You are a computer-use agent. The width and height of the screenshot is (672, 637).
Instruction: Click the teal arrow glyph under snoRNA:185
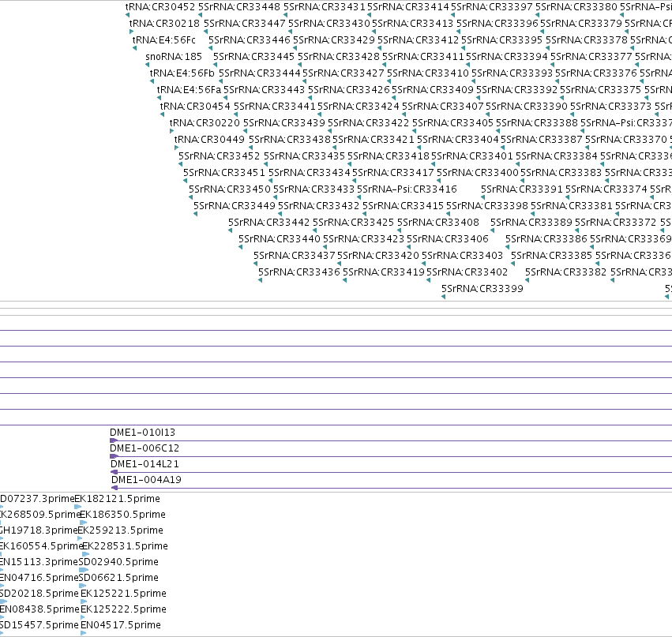pos(148,65)
